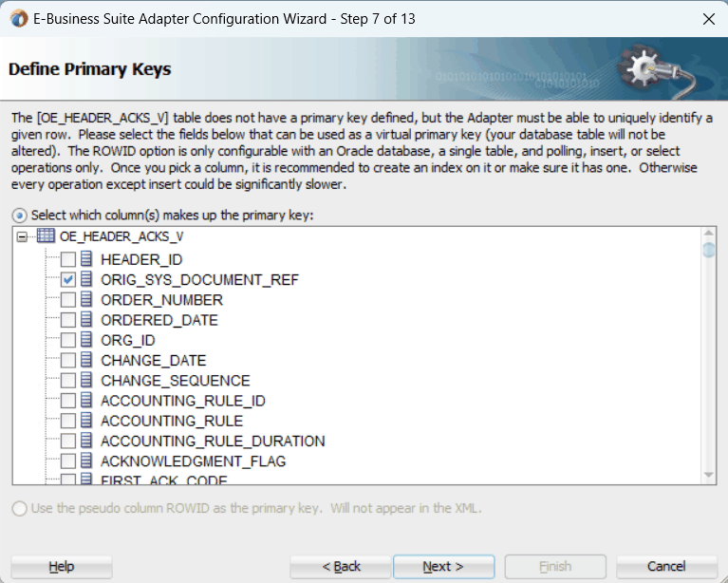This screenshot has width=728, height=583.
Task: Close the wizard window
Action: click(708, 19)
